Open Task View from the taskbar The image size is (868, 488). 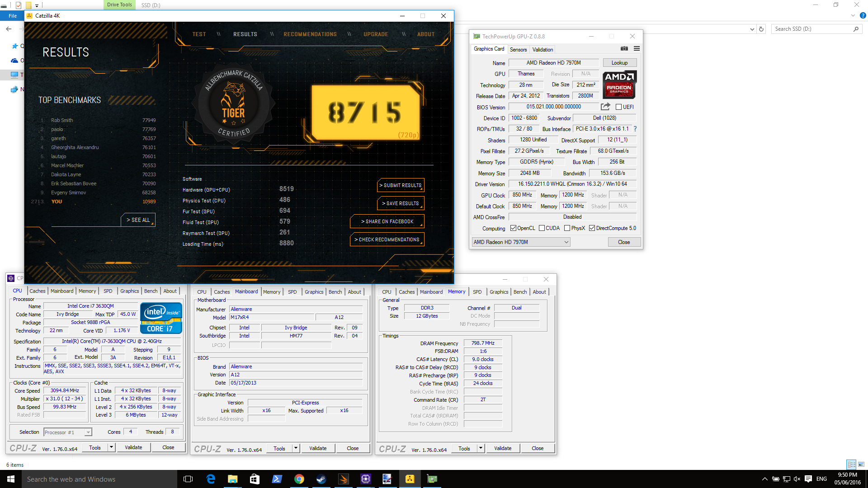click(x=188, y=479)
